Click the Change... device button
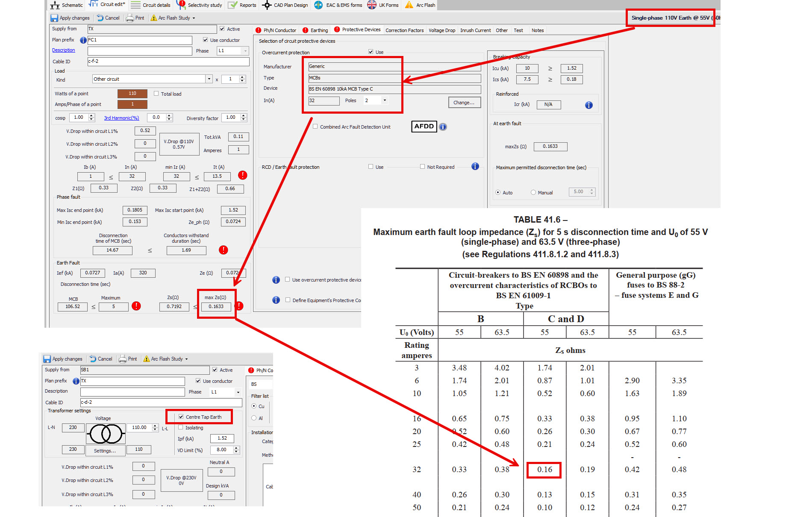Viewport: 812px width, 517px height. (x=464, y=103)
